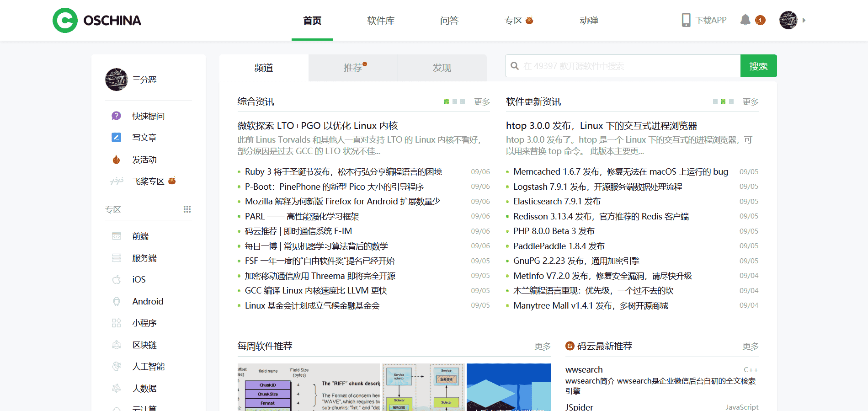The height and width of the screenshot is (411, 868).
Task: Click the 写文章 edit icon
Action: tap(117, 138)
